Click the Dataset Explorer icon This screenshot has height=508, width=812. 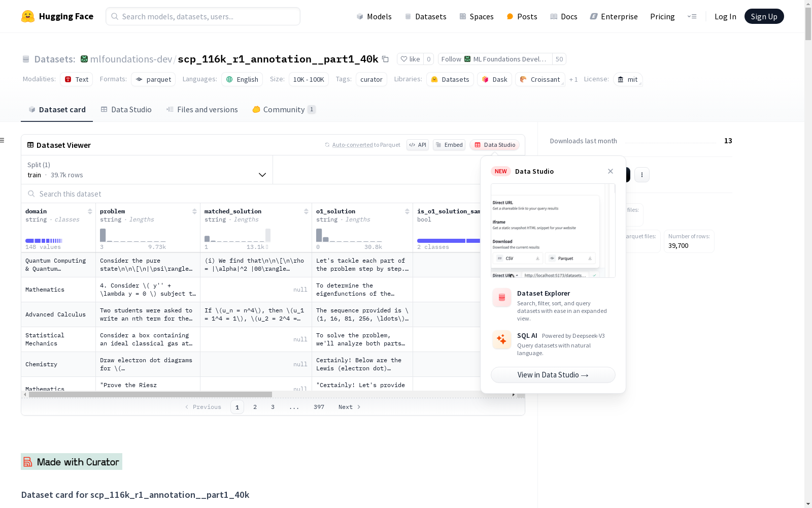point(502,298)
